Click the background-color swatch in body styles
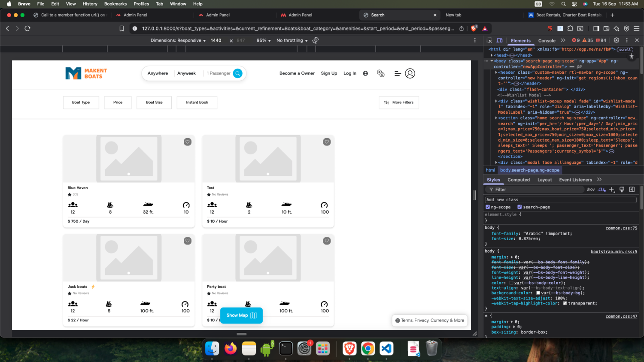Screen dimensions: 644x362 pos(538,293)
